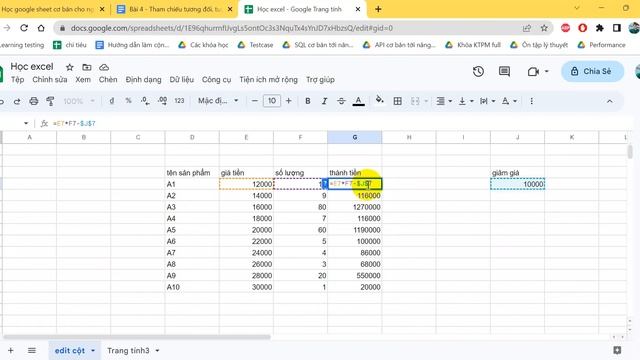
Task: Select giảm giá cell value 10000
Action: (x=518, y=184)
